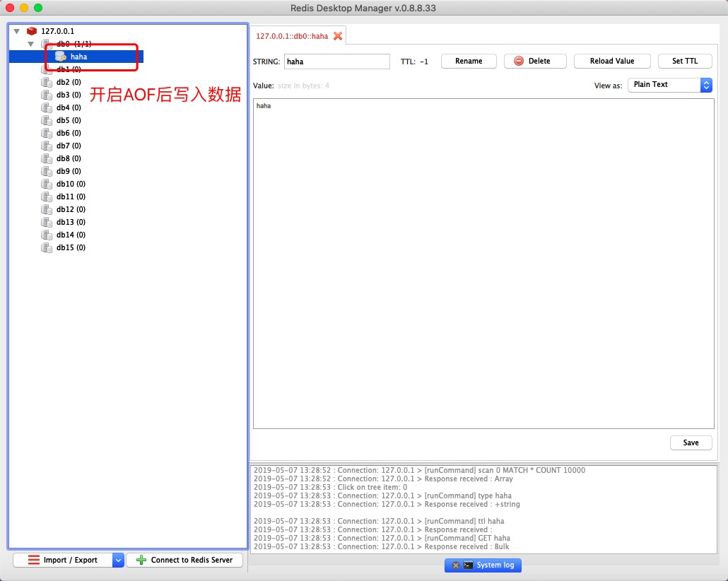Click the db14 database icon

(x=47, y=235)
